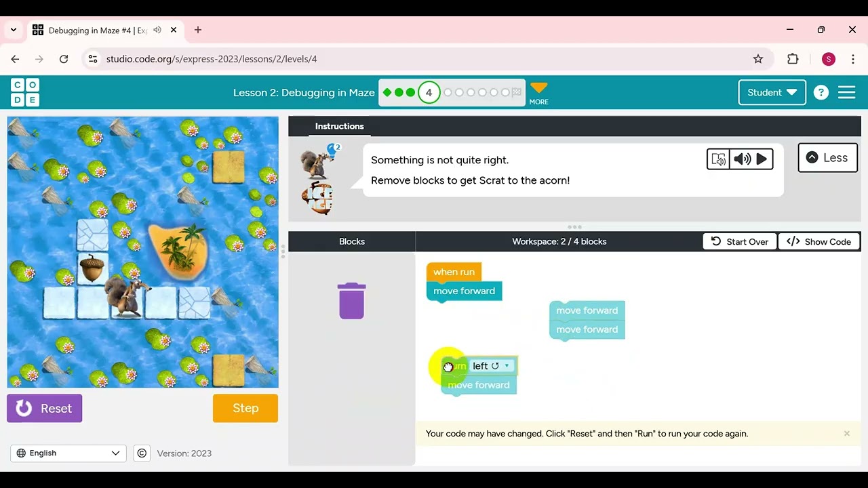Open the hamburger menu in the header
Screen dimensions: 868x488
847,92
